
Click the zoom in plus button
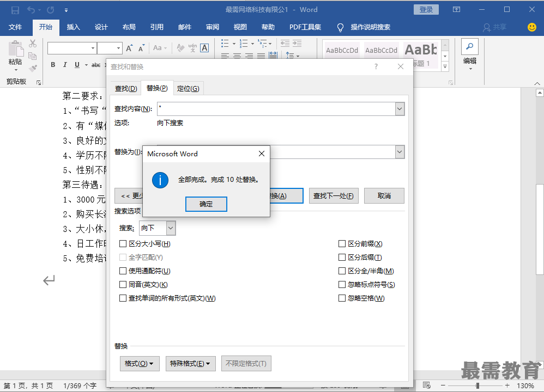(x=507, y=385)
